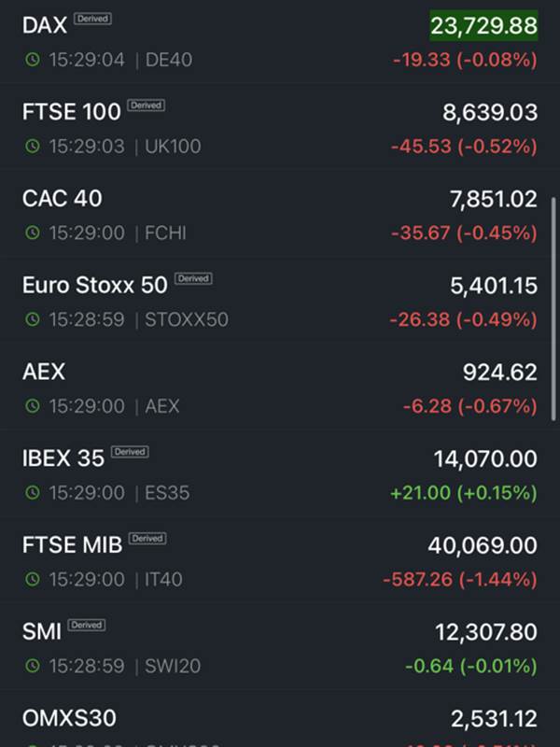Click the clock icon beside DAX timestamp

[x=33, y=60]
